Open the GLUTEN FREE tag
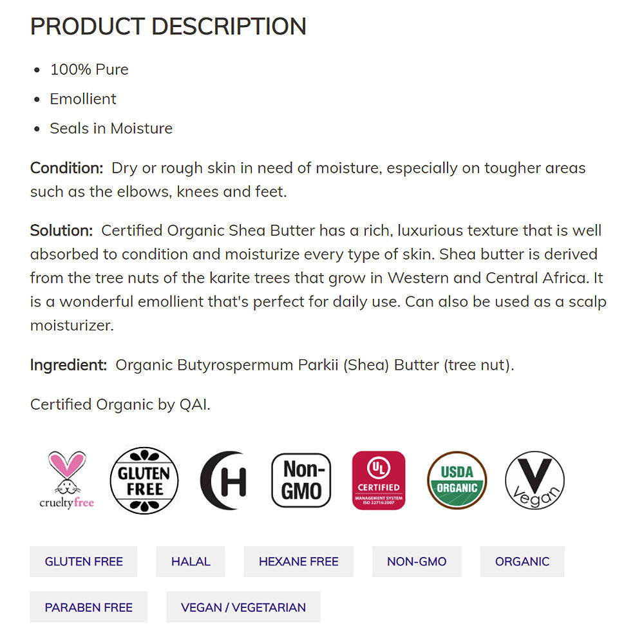The height and width of the screenshot is (644, 644). tap(84, 562)
